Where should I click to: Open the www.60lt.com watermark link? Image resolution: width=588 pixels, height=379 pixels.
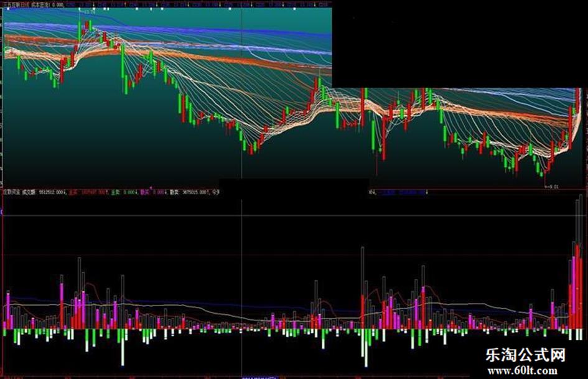click(x=523, y=371)
